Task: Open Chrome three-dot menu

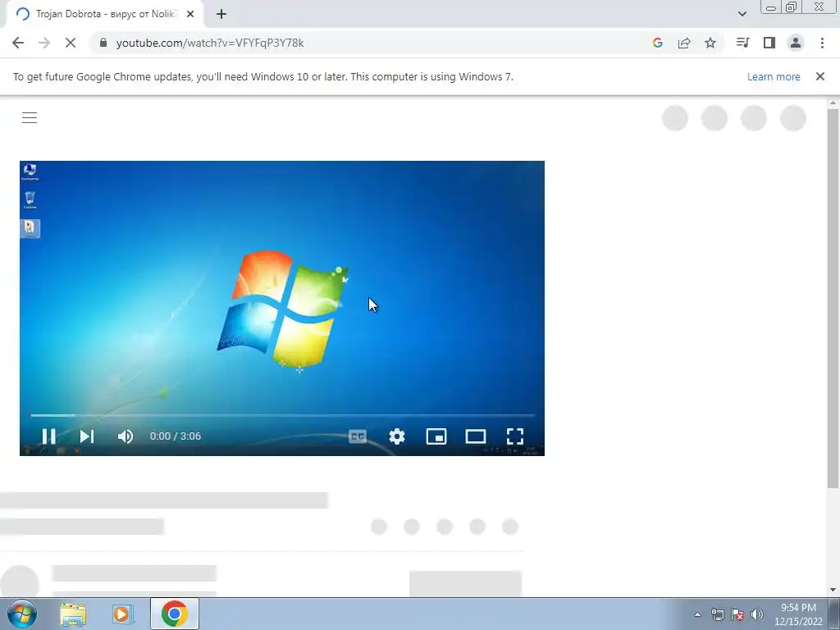Action: [822, 43]
